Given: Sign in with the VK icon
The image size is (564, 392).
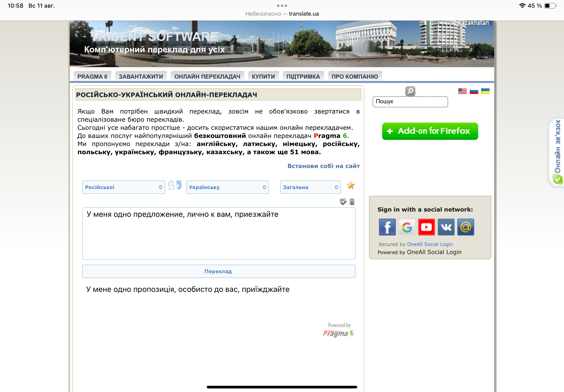Looking at the screenshot, I should pos(446,227).
